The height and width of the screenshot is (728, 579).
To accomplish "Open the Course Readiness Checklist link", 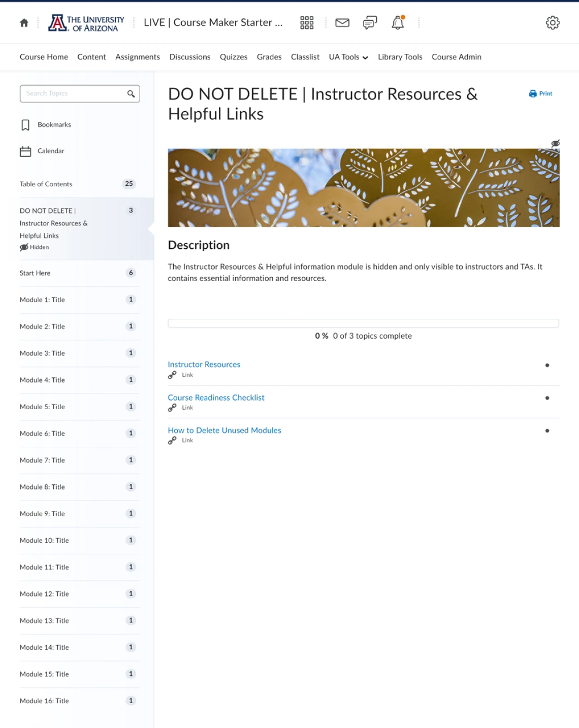I will tap(216, 398).
